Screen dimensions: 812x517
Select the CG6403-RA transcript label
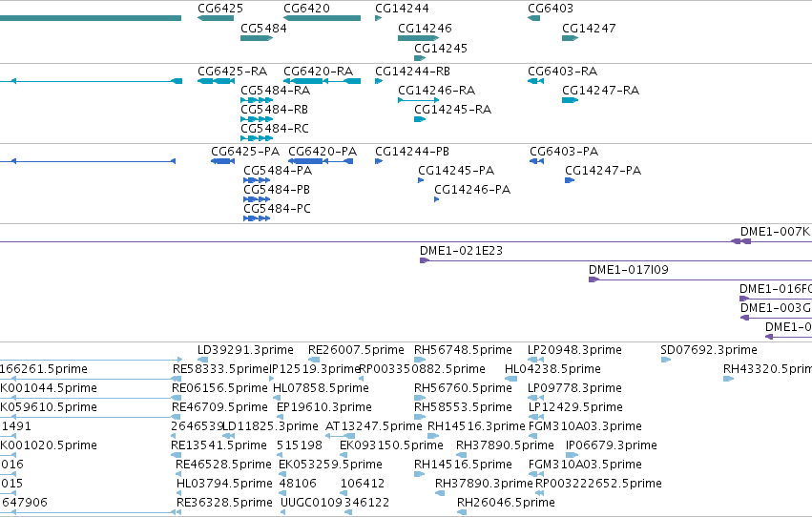(x=562, y=72)
